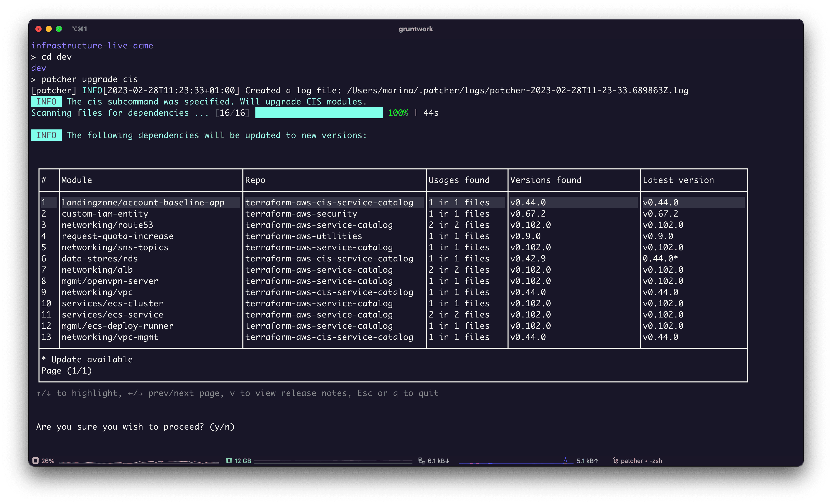The image size is (832, 504).
Task: Click the log file path text
Action: (518, 90)
